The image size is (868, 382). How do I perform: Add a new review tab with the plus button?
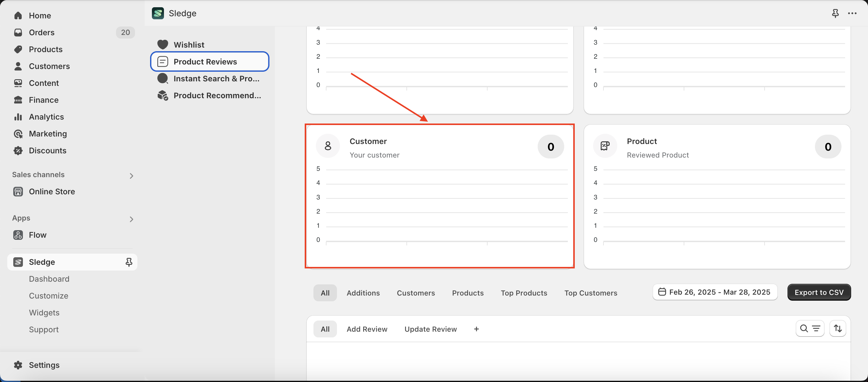click(476, 329)
